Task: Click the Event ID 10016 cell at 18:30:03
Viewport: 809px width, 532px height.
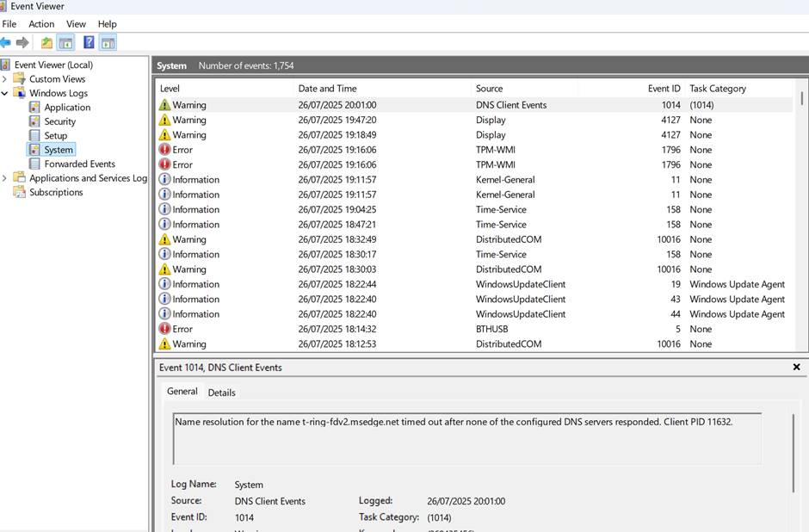Action: 669,269
